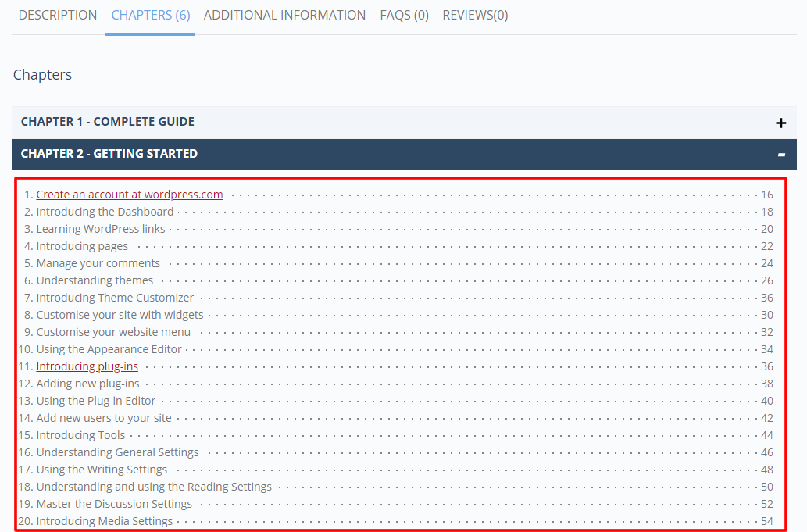Select the "Introducing the Dashboard" lesson
Screen dimensions: 807x532
[105, 212]
